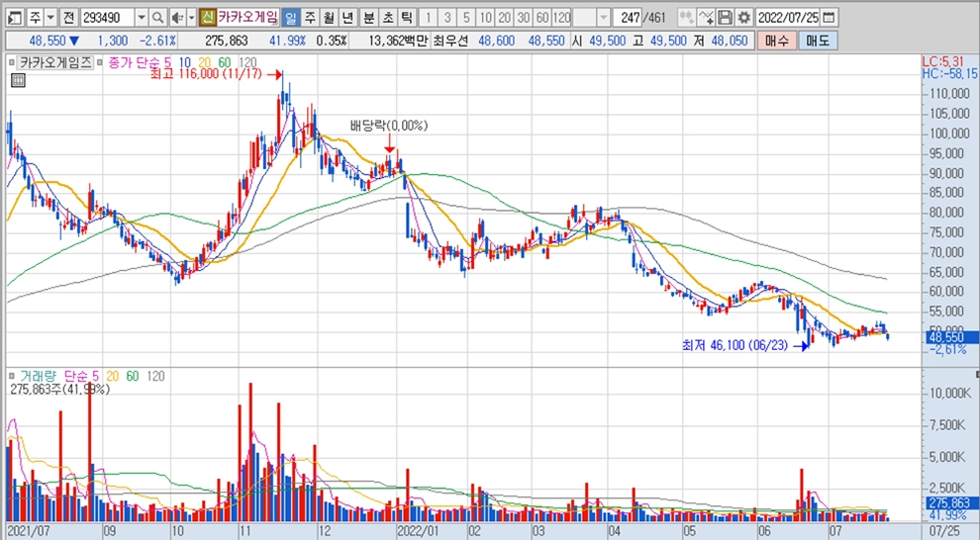
Task: Save chart settings with the floppy disk icon
Action: coord(725,18)
